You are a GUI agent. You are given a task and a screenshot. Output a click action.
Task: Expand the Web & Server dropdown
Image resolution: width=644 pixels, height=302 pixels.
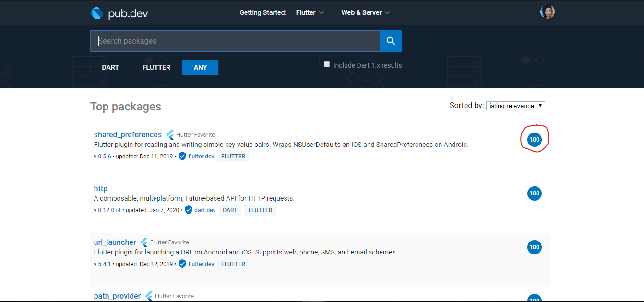tap(365, 12)
